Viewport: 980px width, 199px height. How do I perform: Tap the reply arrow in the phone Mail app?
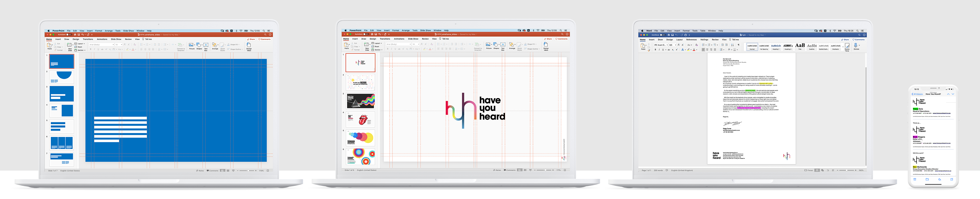[939, 179]
